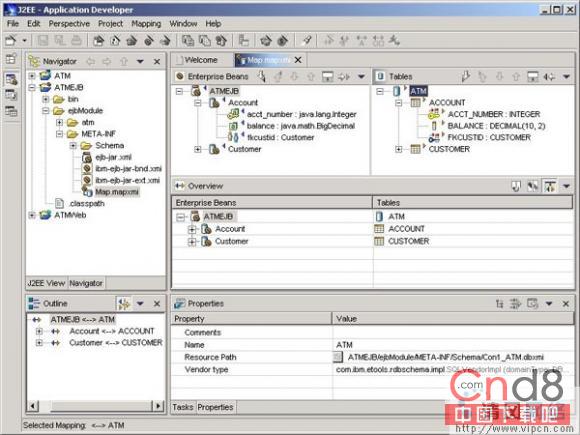Image resolution: width=580 pixels, height=435 pixels.
Task: Open Tables pane menu dropdown
Action: (x=566, y=77)
